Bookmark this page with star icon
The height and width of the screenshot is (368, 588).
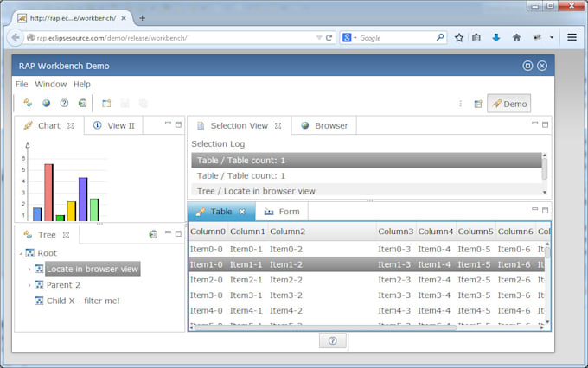[459, 37]
